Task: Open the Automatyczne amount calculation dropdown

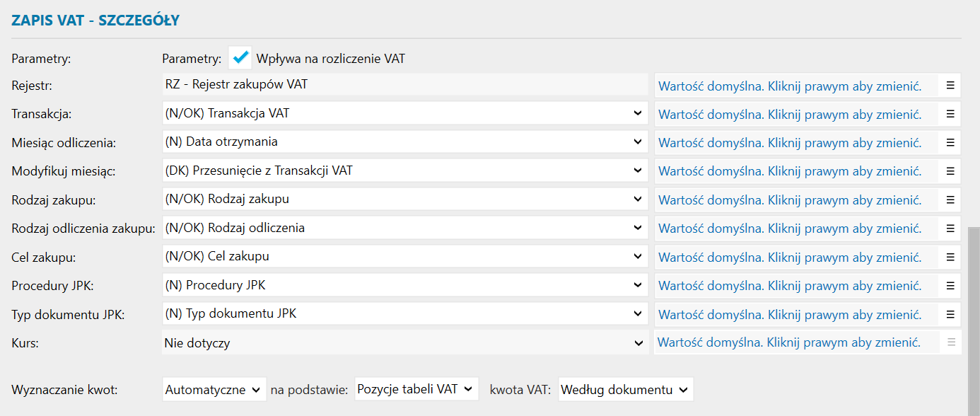Action: pos(214,389)
